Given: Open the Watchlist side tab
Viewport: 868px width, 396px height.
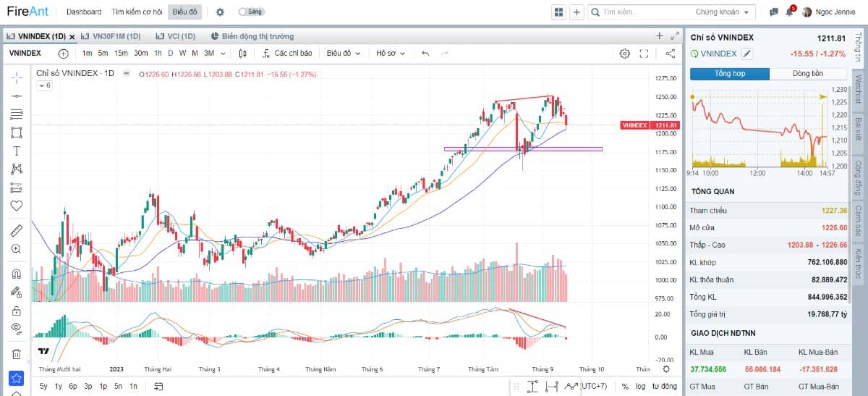Looking at the screenshot, I should pyautogui.click(x=859, y=89).
